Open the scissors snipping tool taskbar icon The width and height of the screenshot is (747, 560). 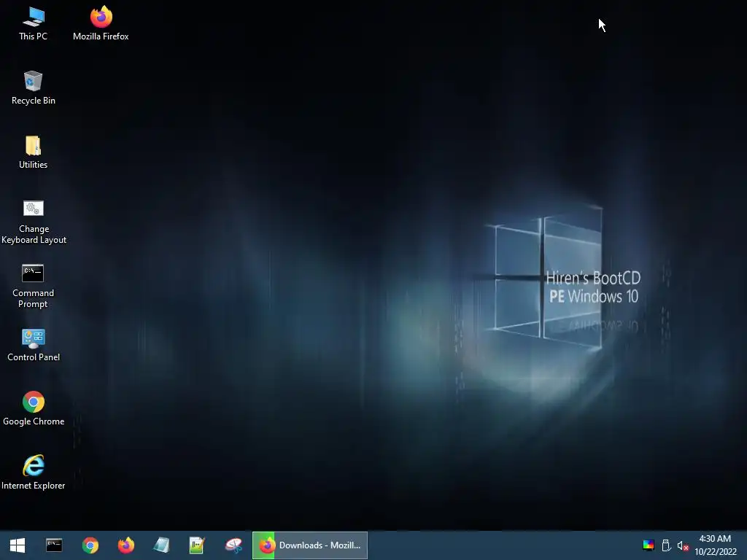tap(233, 545)
